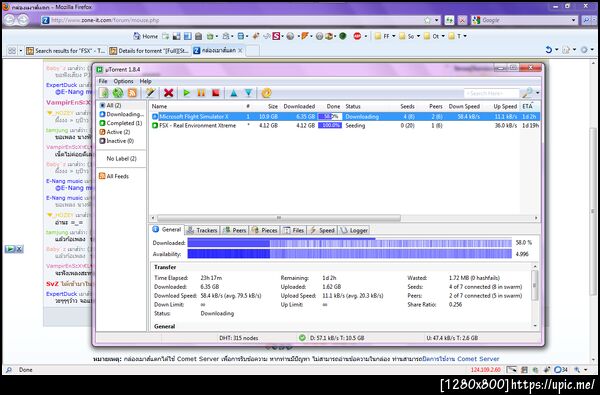The height and width of the screenshot is (395, 600).
Task: Click red X Remove torrent icon
Action: [168, 93]
